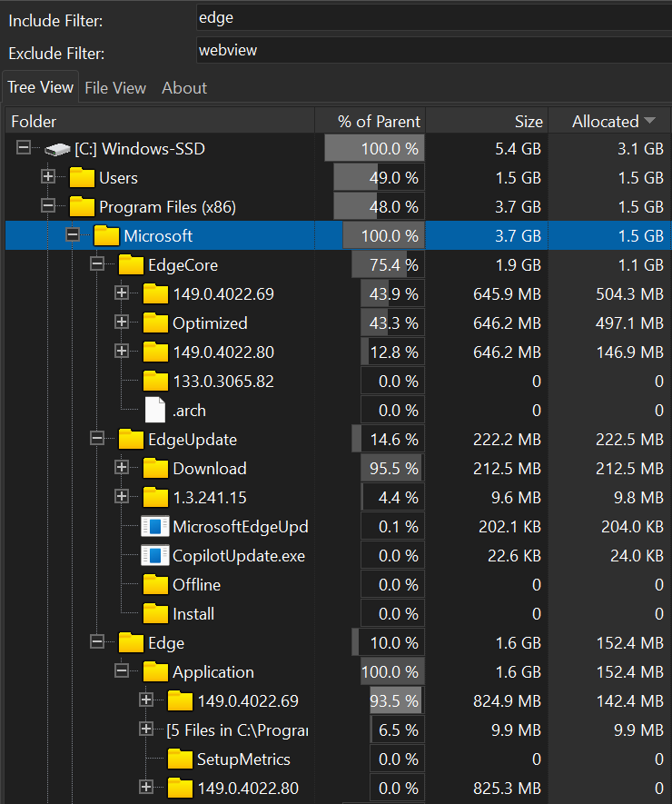Expand the 5 Files in C:\Program node

[146, 729]
